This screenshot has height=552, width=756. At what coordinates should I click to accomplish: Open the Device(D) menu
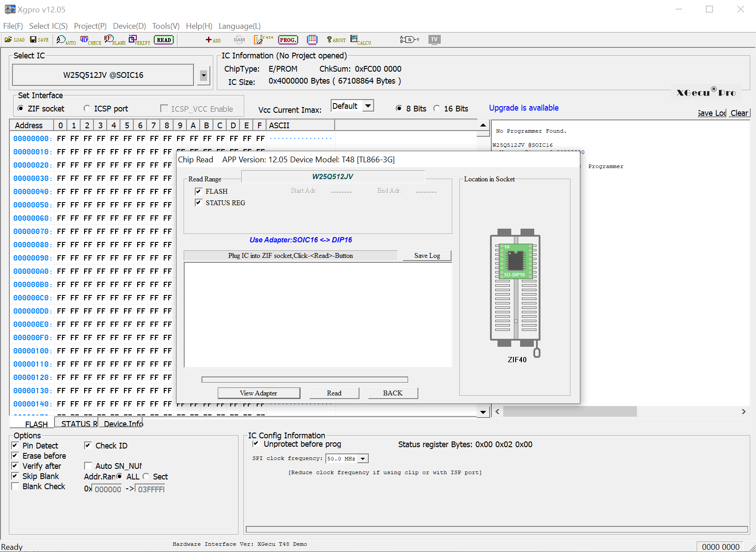tap(129, 26)
